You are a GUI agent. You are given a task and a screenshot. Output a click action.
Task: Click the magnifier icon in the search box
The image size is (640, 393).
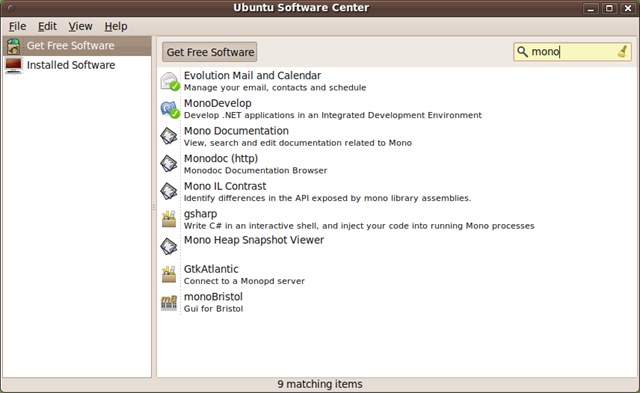(522, 52)
